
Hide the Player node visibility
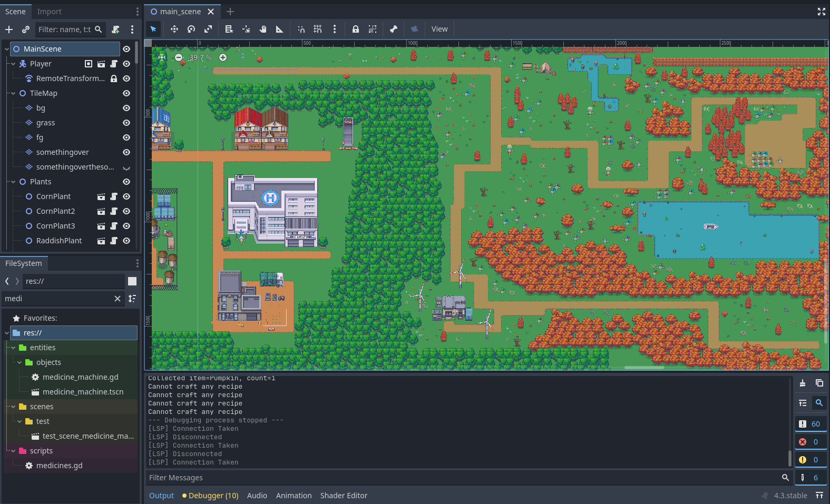tap(126, 64)
